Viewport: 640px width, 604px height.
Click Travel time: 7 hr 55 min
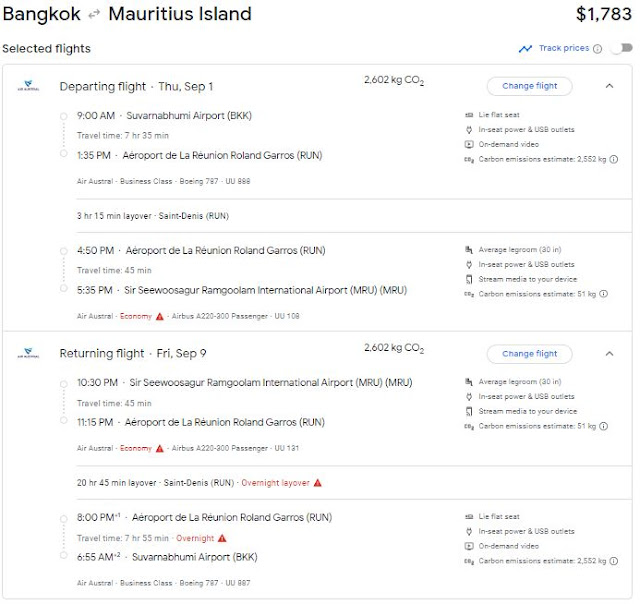click(x=123, y=538)
